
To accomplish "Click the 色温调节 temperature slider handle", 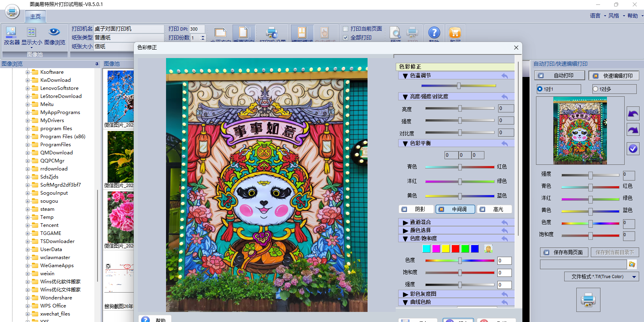I will tap(459, 85).
